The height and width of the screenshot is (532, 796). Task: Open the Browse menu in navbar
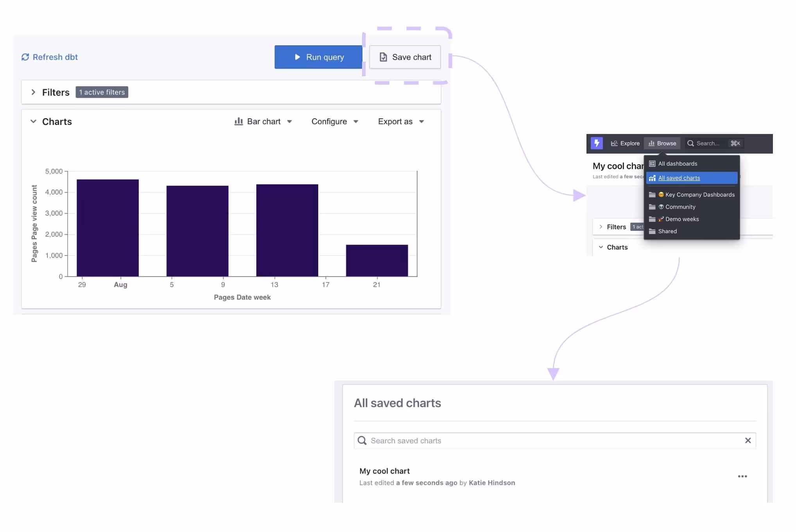click(662, 143)
